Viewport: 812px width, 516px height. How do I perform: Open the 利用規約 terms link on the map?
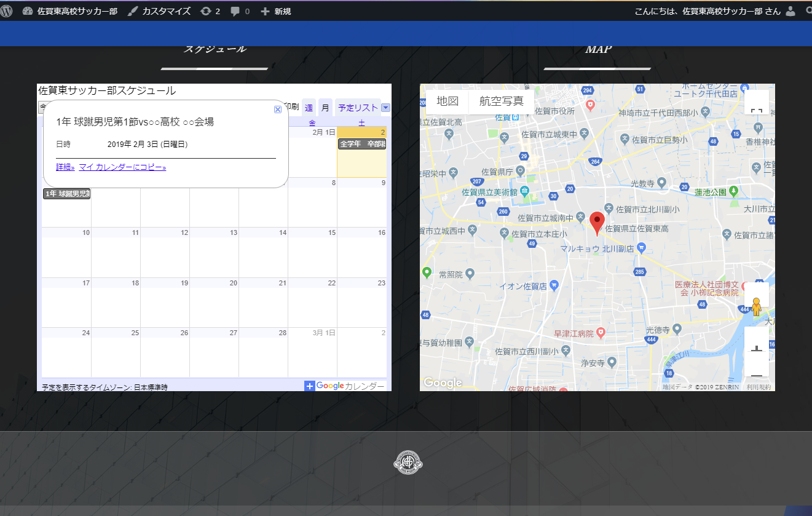tap(759, 387)
